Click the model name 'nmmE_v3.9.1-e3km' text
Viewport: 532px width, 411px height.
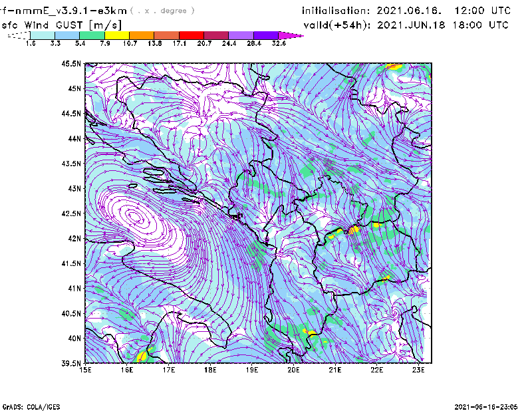click(71, 11)
